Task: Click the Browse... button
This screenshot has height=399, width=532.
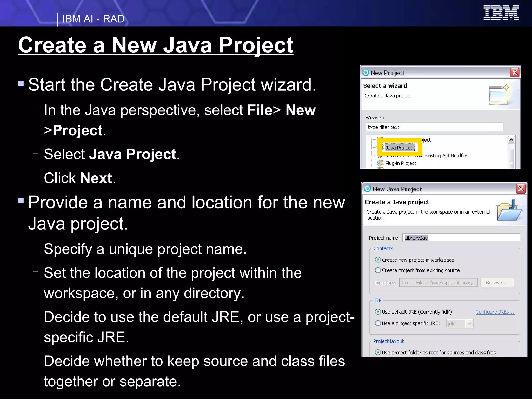Action: [x=497, y=283]
